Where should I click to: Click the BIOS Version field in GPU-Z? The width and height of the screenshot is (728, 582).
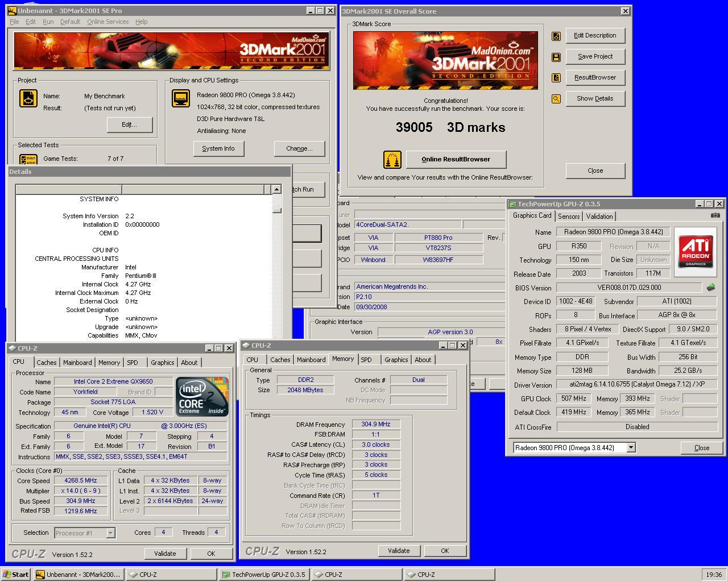click(x=629, y=288)
